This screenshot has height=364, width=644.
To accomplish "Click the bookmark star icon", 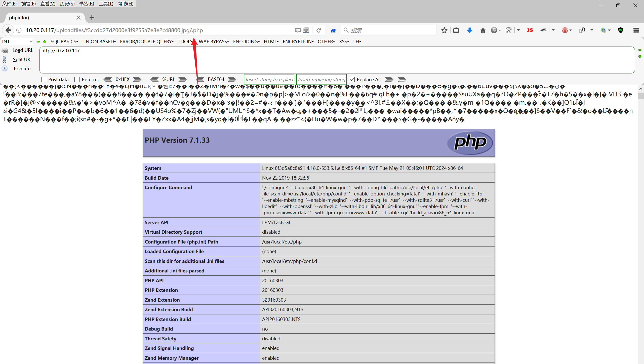I will tap(444, 30).
